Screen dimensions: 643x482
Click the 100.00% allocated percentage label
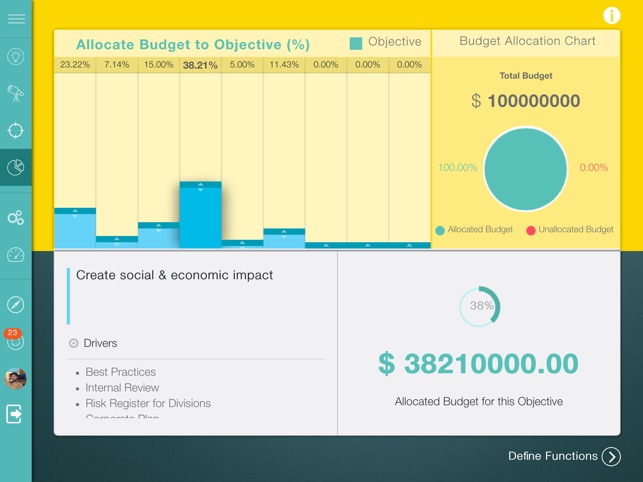[457, 167]
